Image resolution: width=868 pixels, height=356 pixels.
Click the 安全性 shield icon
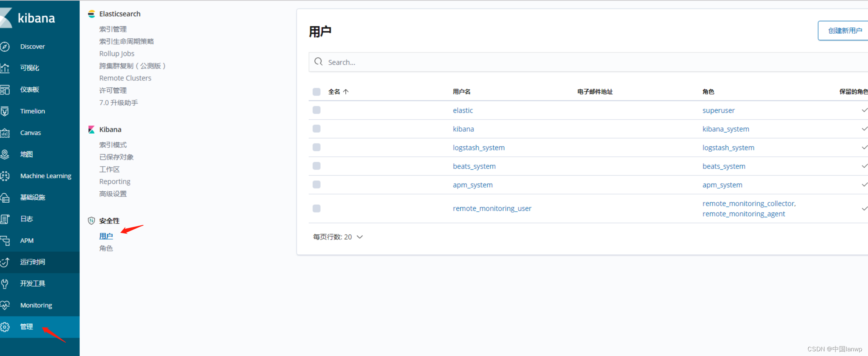(91, 221)
